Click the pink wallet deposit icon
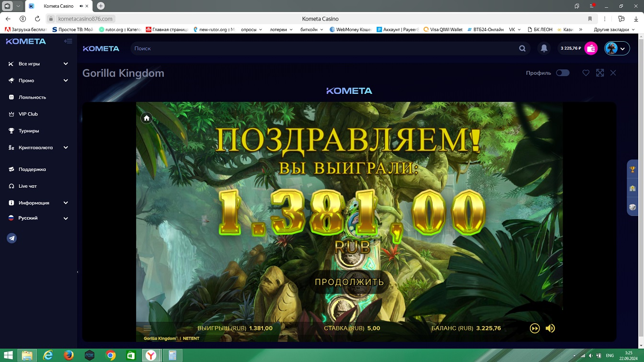 click(x=591, y=48)
